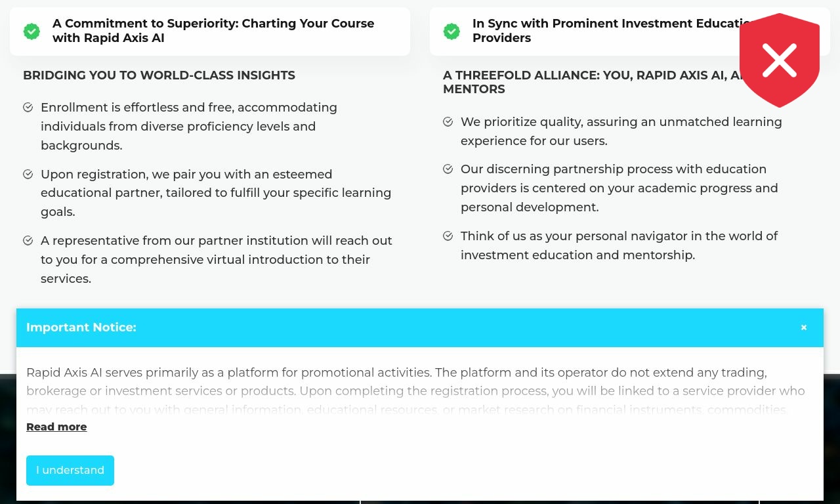840x504 pixels.
Task: Open the "Read more" link
Action: coord(56,427)
